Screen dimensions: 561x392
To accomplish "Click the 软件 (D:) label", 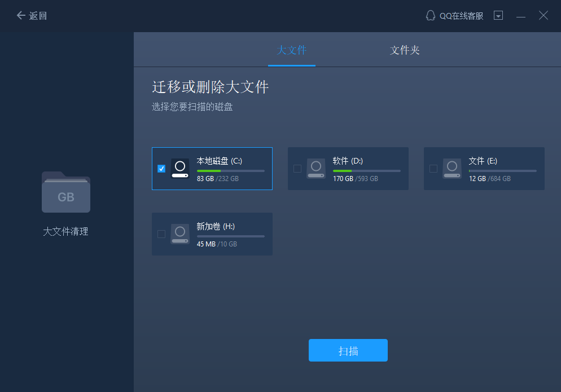I will pyautogui.click(x=348, y=161).
